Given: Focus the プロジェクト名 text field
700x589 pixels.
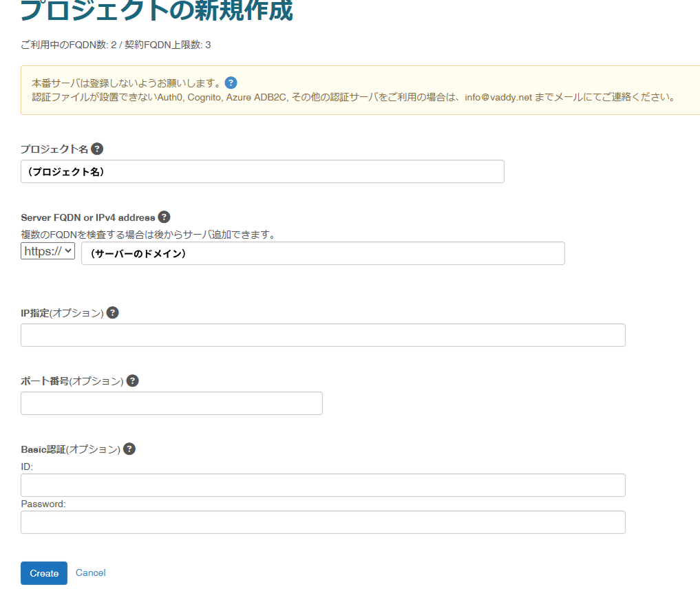Looking at the screenshot, I should [262, 171].
